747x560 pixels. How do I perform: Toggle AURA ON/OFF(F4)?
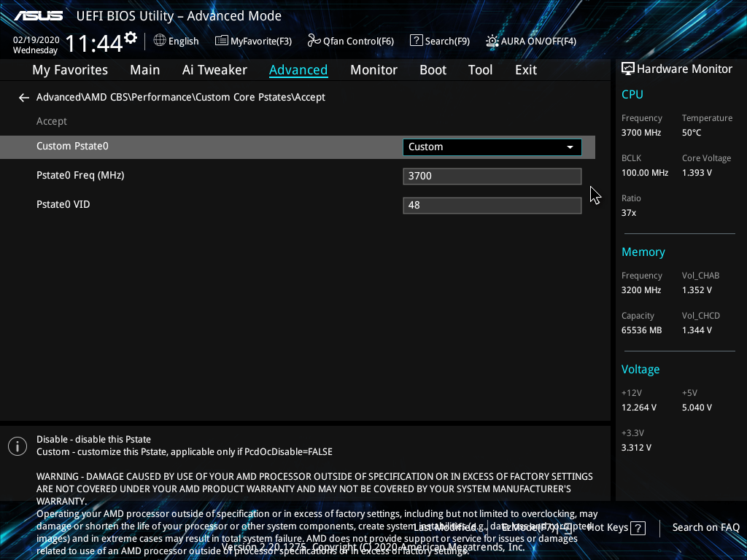pyautogui.click(x=530, y=41)
